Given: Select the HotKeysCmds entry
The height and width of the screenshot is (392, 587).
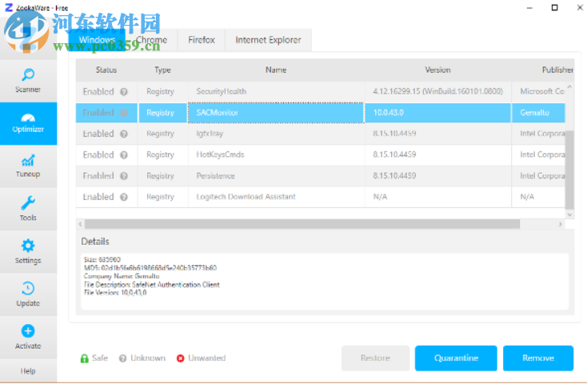Looking at the screenshot, I should [x=276, y=154].
